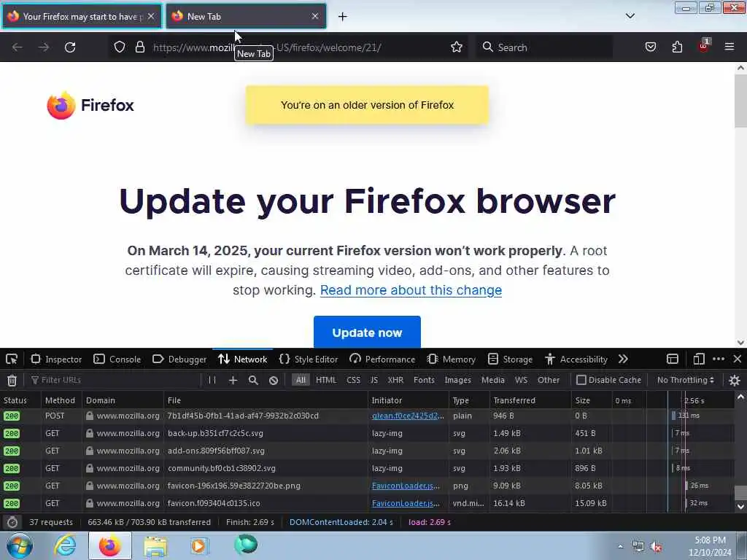Enable the Disable Cache checkbox
This screenshot has height=560, width=747.
coord(581,380)
